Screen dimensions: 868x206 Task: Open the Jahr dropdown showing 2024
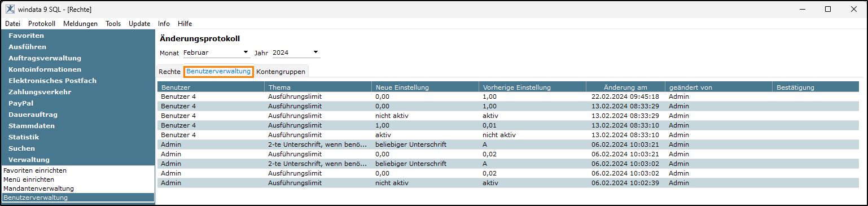(x=296, y=52)
